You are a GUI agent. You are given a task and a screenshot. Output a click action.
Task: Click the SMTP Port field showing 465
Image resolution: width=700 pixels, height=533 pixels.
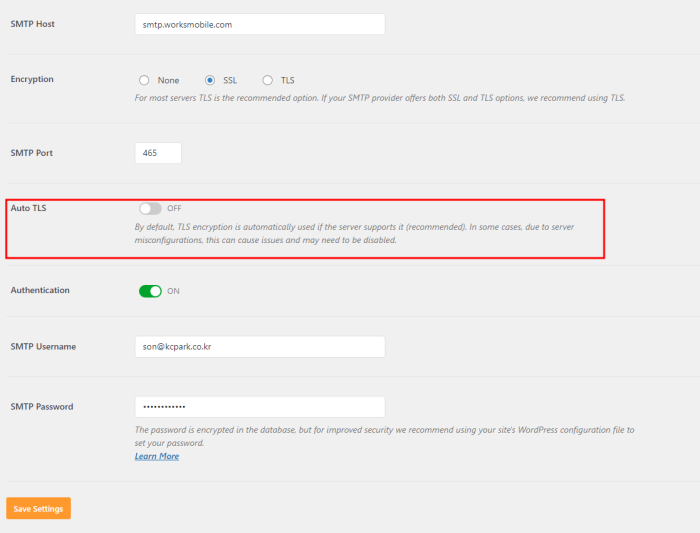click(158, 153)
